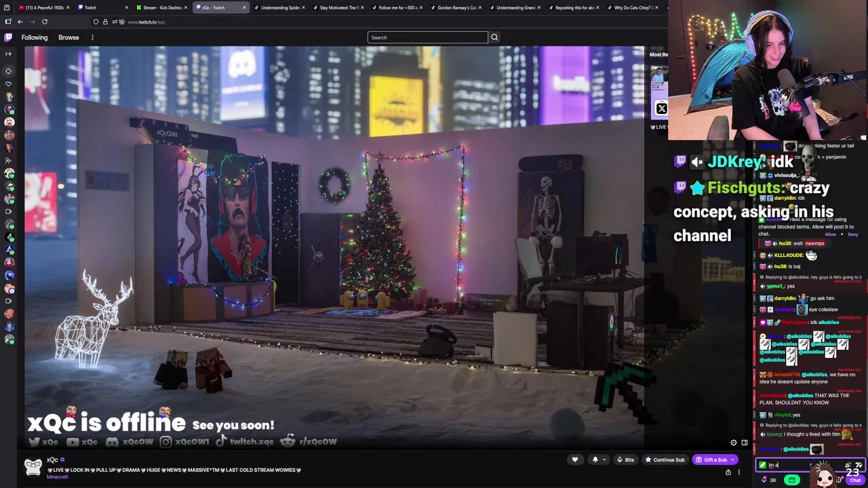
Task: Click the X logo icon beside the player
Action: coord(662,108)
